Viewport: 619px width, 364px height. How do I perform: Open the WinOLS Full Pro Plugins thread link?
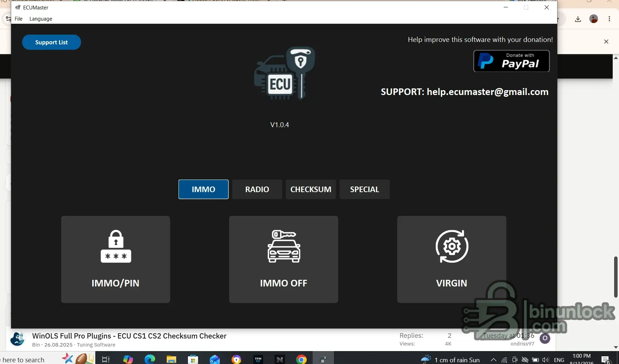pos(129,336)
